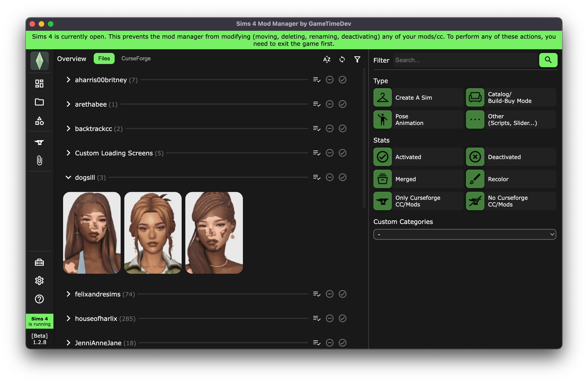Filter by No Curseforge CC/Mods
The image size is (588, 383).
point(511,201)
